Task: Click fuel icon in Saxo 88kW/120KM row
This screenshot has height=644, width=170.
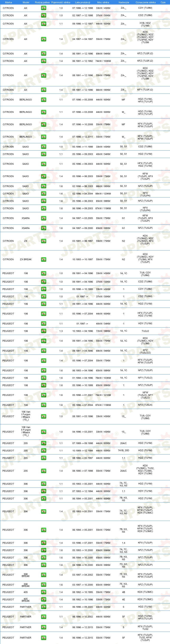Action: [43, 194]
